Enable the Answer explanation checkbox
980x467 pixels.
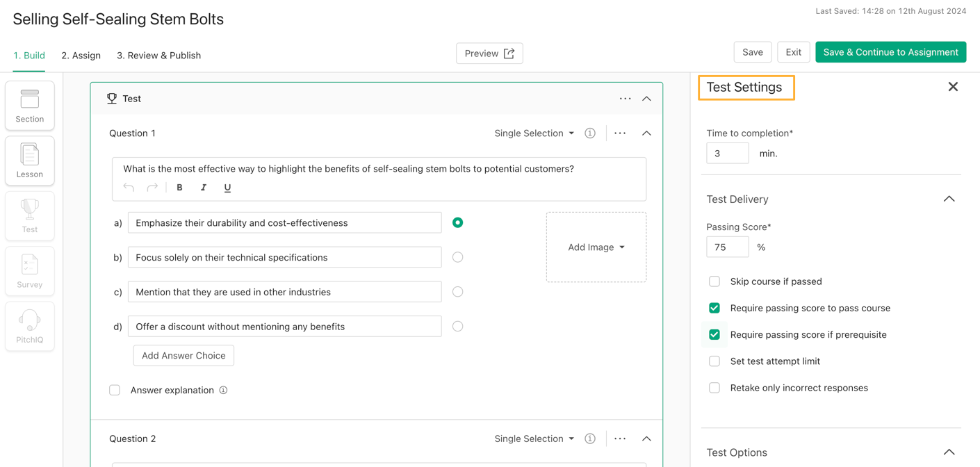pos(115,391)
